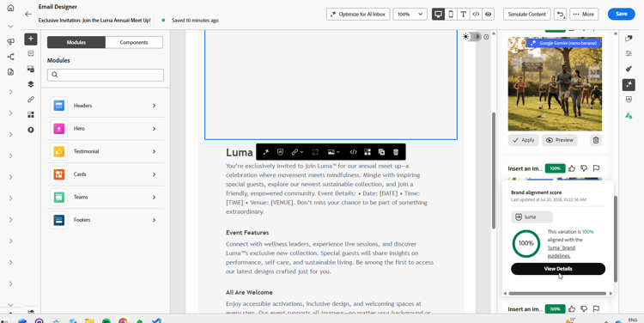Flag the second Insert an image variation
Image resolution: width=644 pixels, height=323 pixels.
point(597,168)
